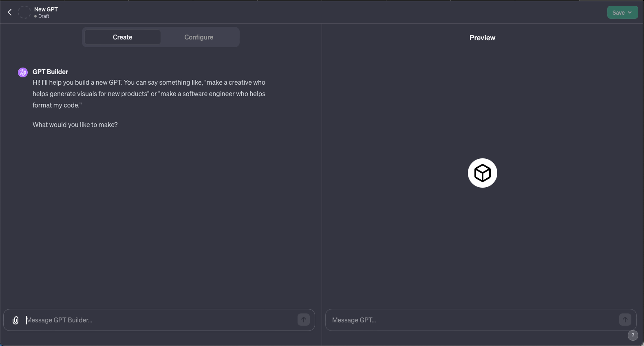Click the Save button

pos(618,13)
